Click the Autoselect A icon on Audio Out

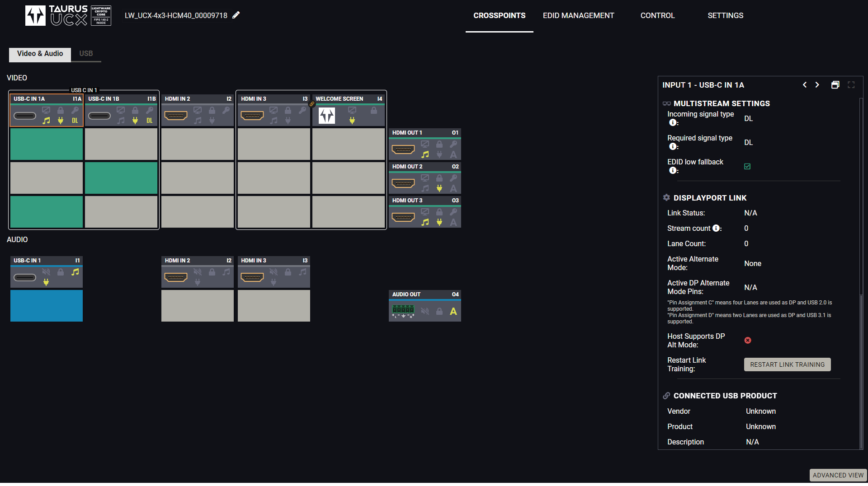(453, 312)
